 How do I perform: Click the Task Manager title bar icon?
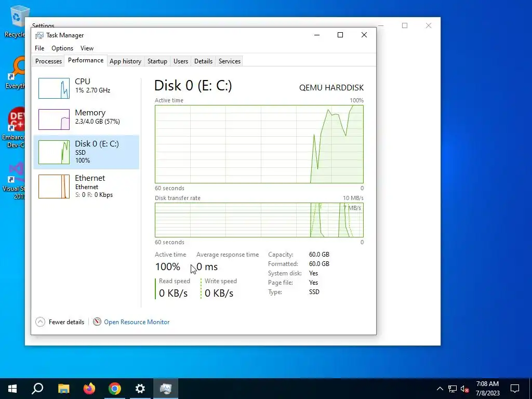click(39, 35)
